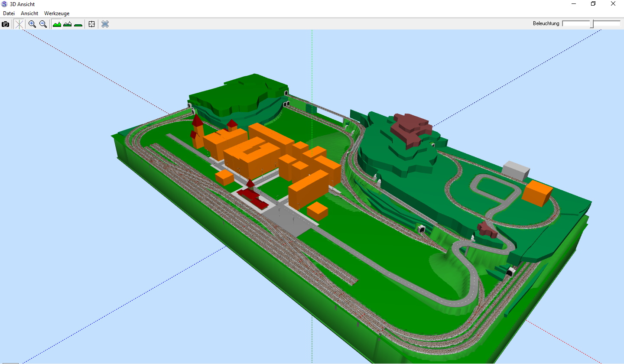The image size is (624, 364).
Task: Open the Datei menu
Action: click(9, 13)
